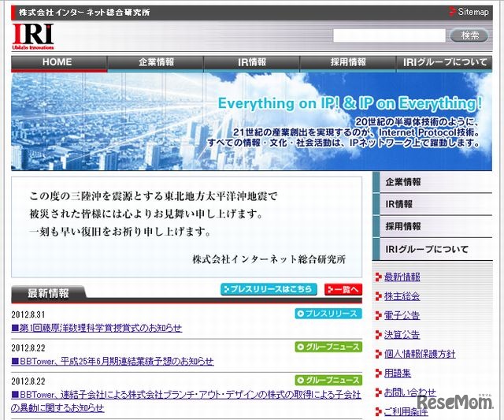Click the 最新情報 section heading tab
The image size is (504, 420).
pyautogui.click(x=48, y=293)
